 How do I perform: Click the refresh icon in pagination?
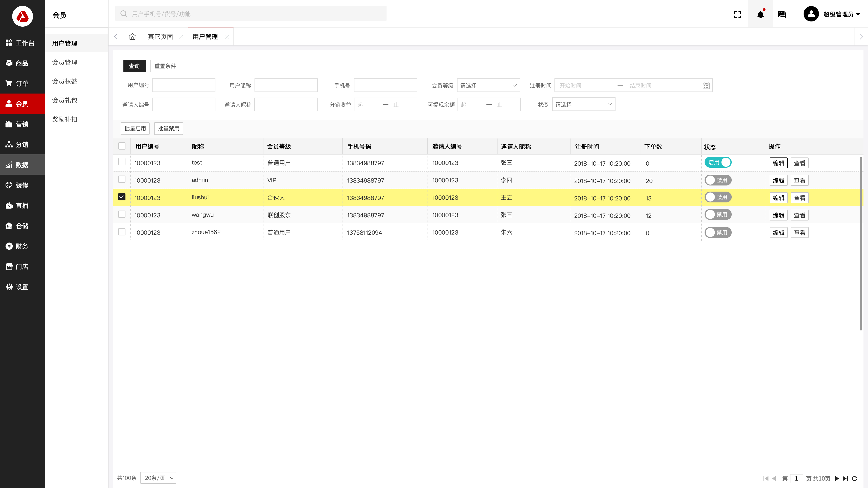click(854, 478)
